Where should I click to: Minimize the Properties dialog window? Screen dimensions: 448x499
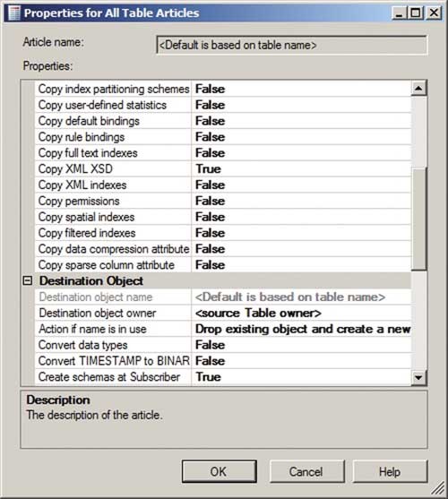point(399,13)
